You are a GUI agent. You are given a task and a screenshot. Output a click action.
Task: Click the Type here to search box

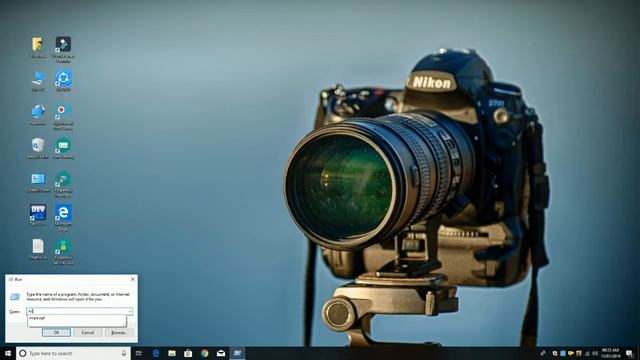pos(73,353)
